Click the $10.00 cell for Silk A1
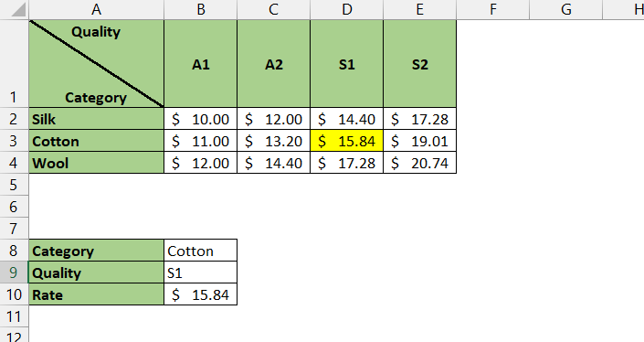The height and width of the screenshot is (342, 644). (200, 119)
